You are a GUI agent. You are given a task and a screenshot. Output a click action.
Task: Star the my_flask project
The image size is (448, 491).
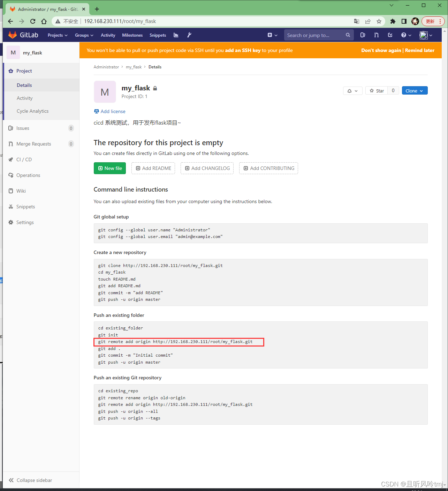click(x=377, y=91)
